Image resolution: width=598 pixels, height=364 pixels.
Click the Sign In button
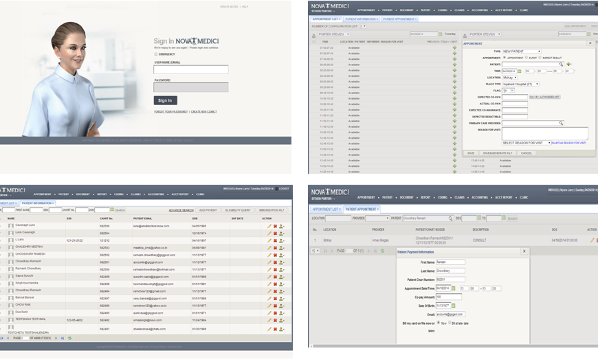[165, 100]
